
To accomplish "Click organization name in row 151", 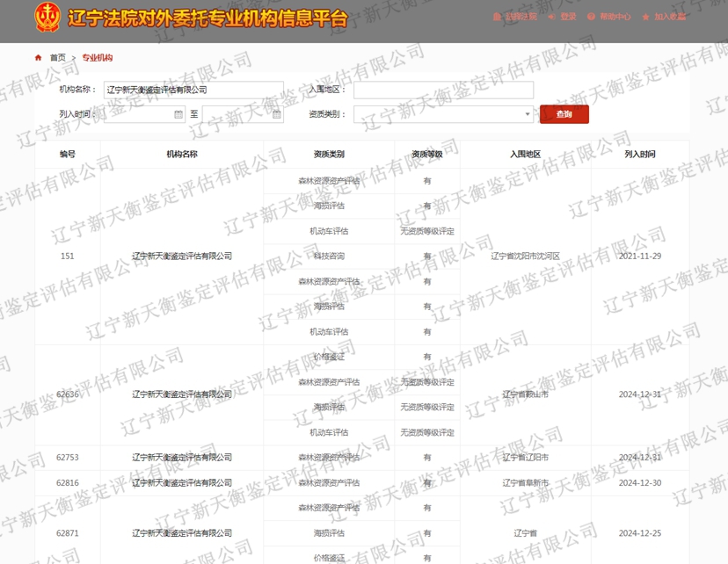I will [x=181, y=258].
